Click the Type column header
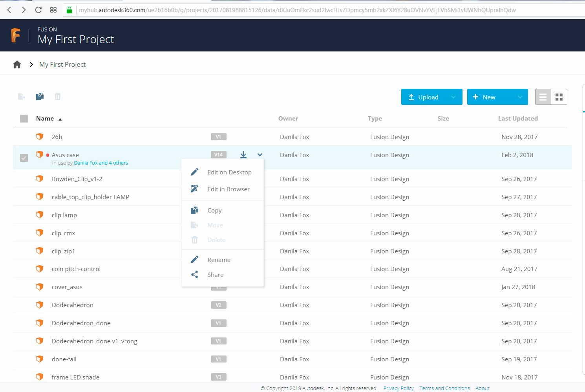Viewport: 585px width, 392px height. [x=375, y=119]
